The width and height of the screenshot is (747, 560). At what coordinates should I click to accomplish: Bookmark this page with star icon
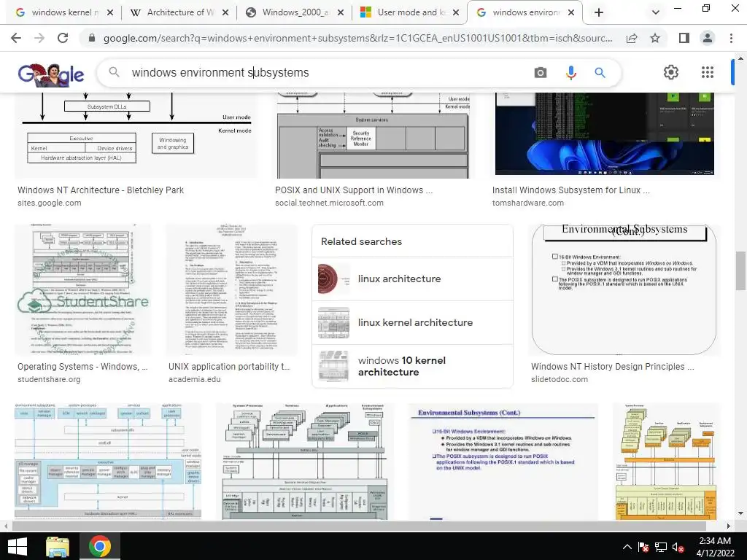click(655, 38)
